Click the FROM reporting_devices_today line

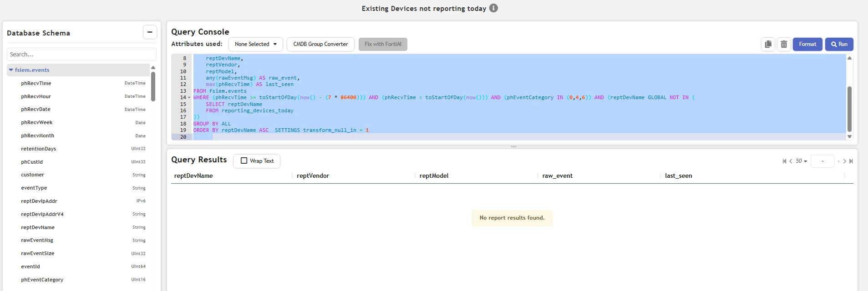249,110
